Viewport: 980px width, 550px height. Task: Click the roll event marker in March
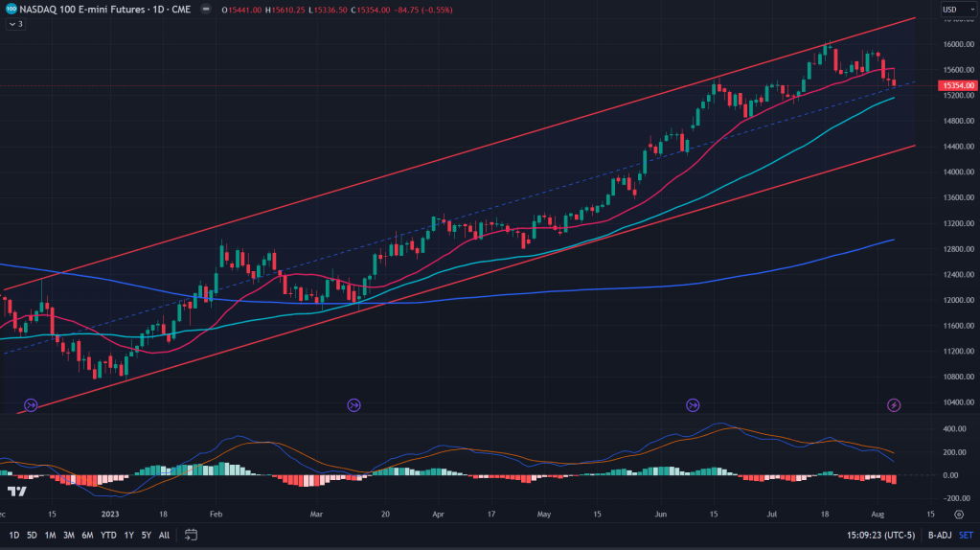click(354, 405)
